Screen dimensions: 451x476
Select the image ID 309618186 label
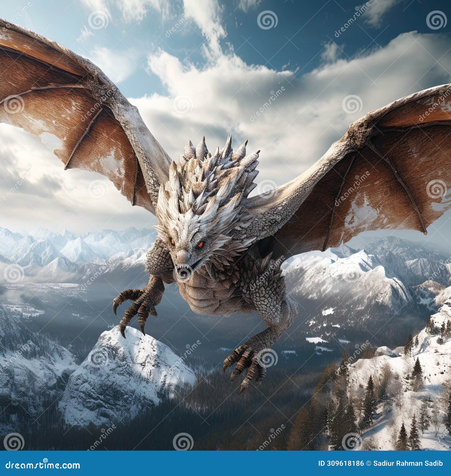(341, 463)
